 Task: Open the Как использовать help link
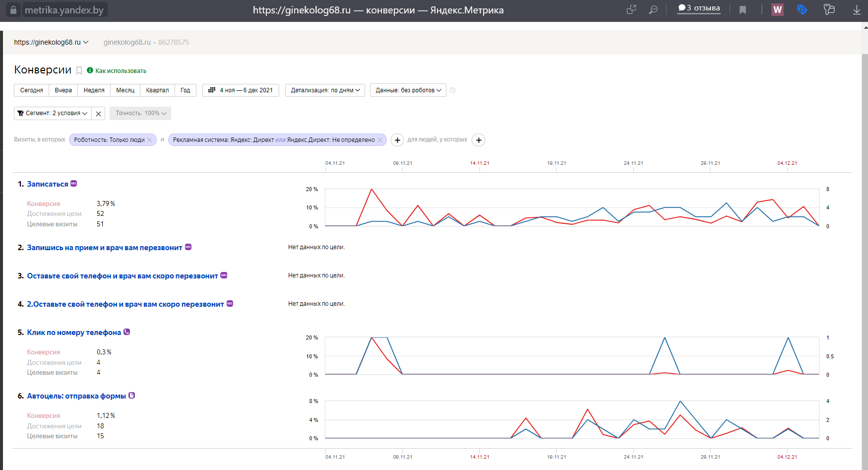(x=121, y=71)
